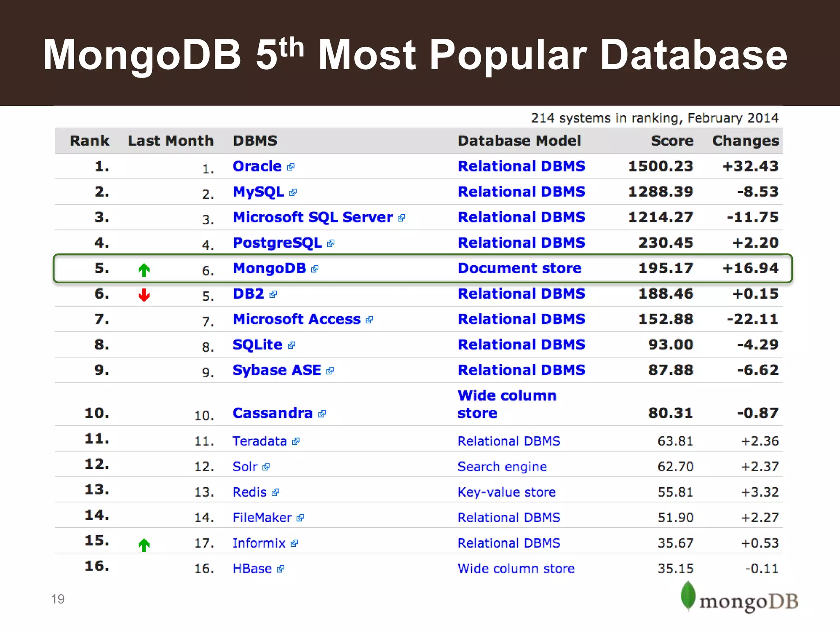Click the change value +16.94
This screenshot has width=840, height=630.
coord(751,268)
